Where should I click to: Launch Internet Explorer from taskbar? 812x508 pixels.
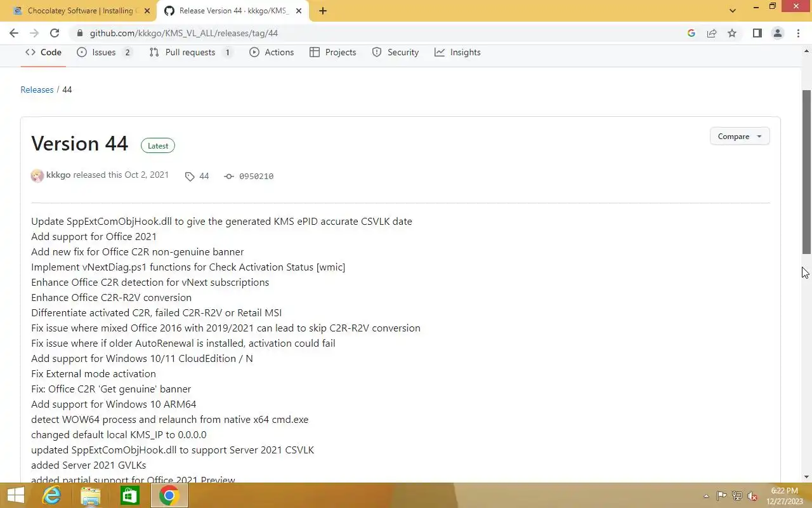(x=51, y=495)
